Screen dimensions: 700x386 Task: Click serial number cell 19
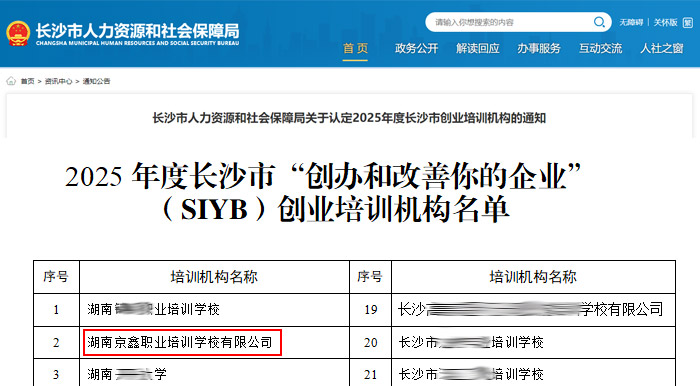tap(371, 310)
